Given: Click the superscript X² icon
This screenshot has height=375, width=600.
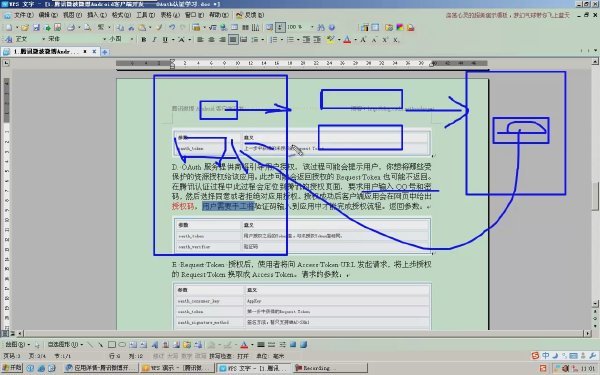Looking at the screenshot, I should pos(385,39).
